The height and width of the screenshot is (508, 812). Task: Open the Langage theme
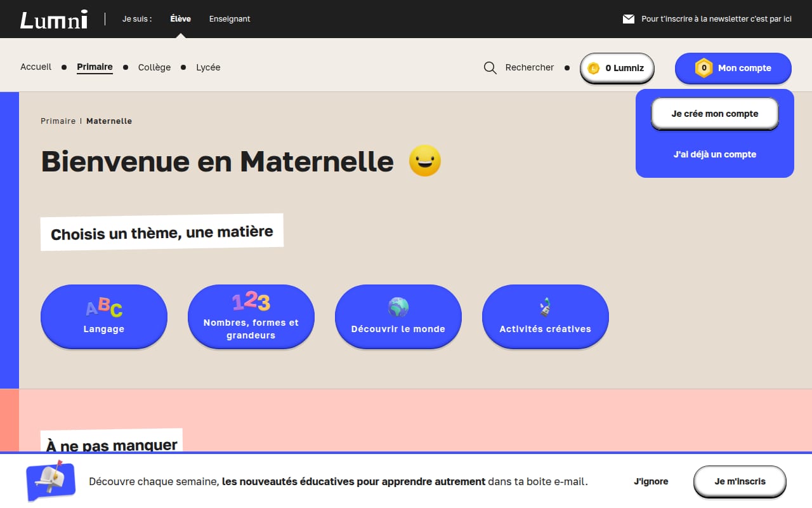coord(104,316)
